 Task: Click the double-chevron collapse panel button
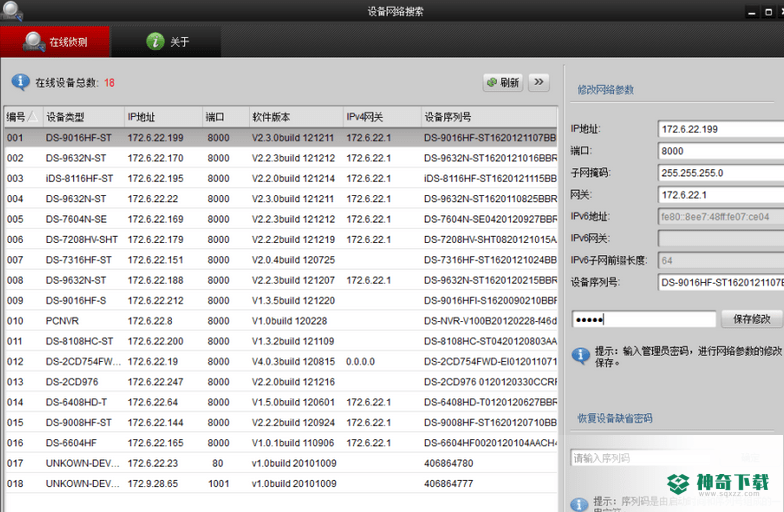(538, 82)
